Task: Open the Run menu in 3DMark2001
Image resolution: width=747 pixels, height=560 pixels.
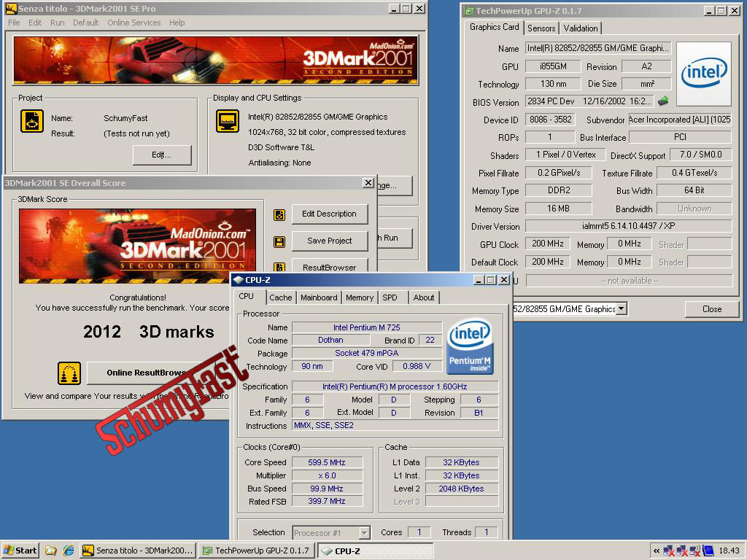Action: [x=57, y=23]
